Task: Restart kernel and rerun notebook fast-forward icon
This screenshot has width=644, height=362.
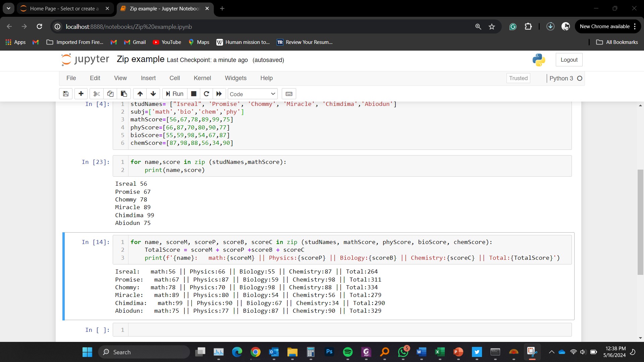Action: click(219, 94)
